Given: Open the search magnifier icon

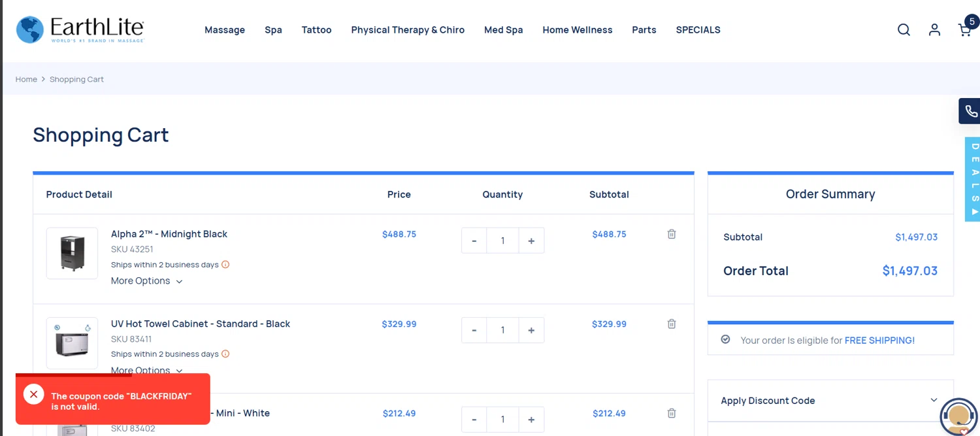Looking at the screenshot, I should point(904,30).
